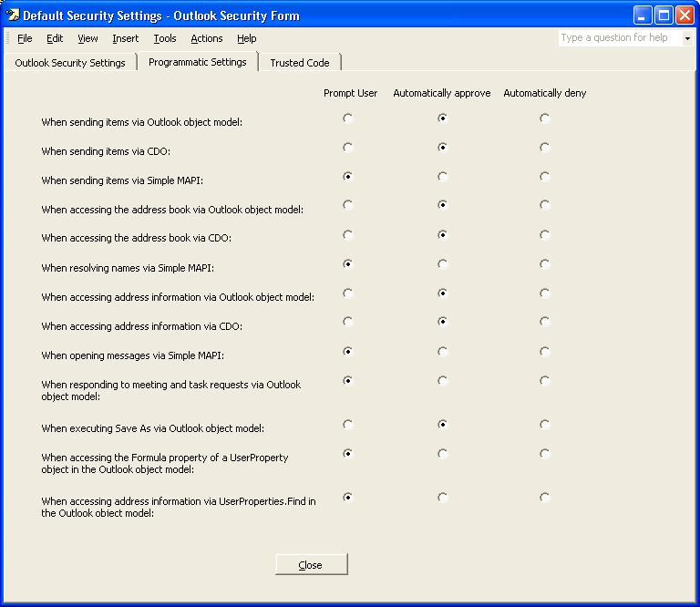The width and height of the screenshot is (700, 607).
Task: Click When resolving names via Simple MAPI label
Action: pos(128,268)
